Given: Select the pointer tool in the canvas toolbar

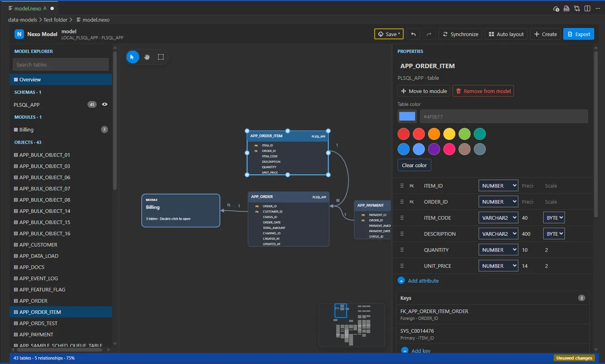Looking at the screenshot, I should (x=132, y=57).
